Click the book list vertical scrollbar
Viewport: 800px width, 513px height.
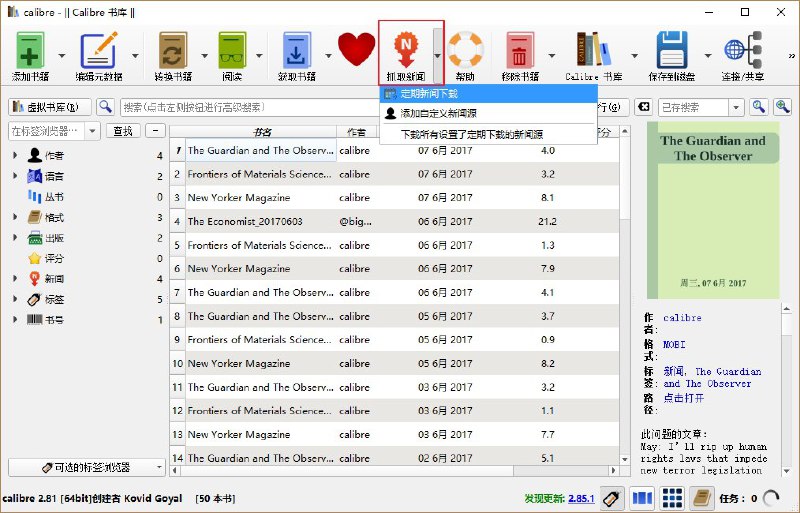pos(625,300)
